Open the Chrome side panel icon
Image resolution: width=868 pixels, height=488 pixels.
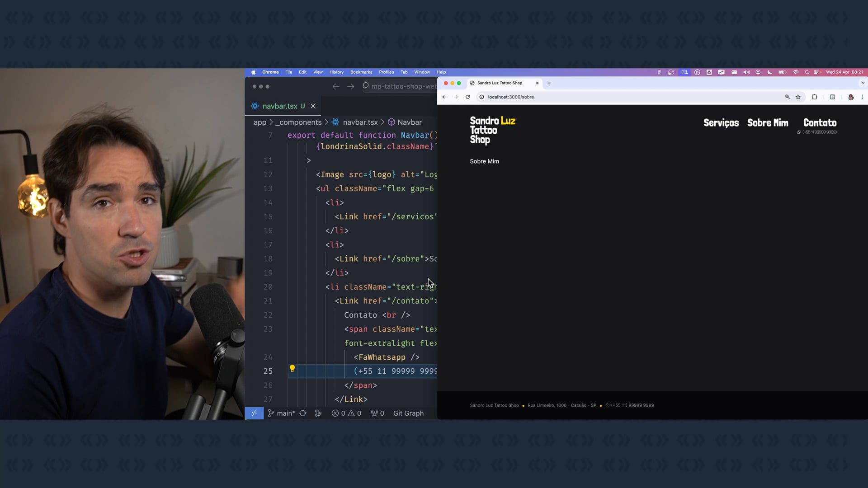(832, 97)
